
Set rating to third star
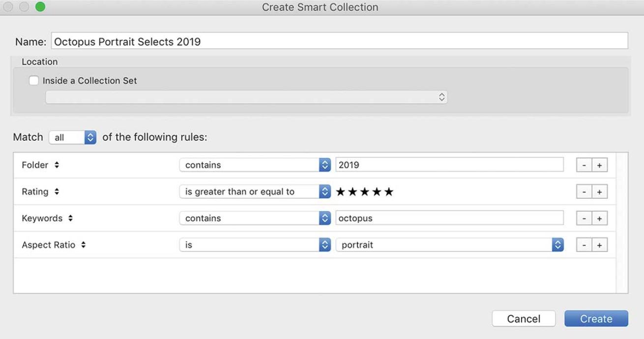(x=365, y=192)
